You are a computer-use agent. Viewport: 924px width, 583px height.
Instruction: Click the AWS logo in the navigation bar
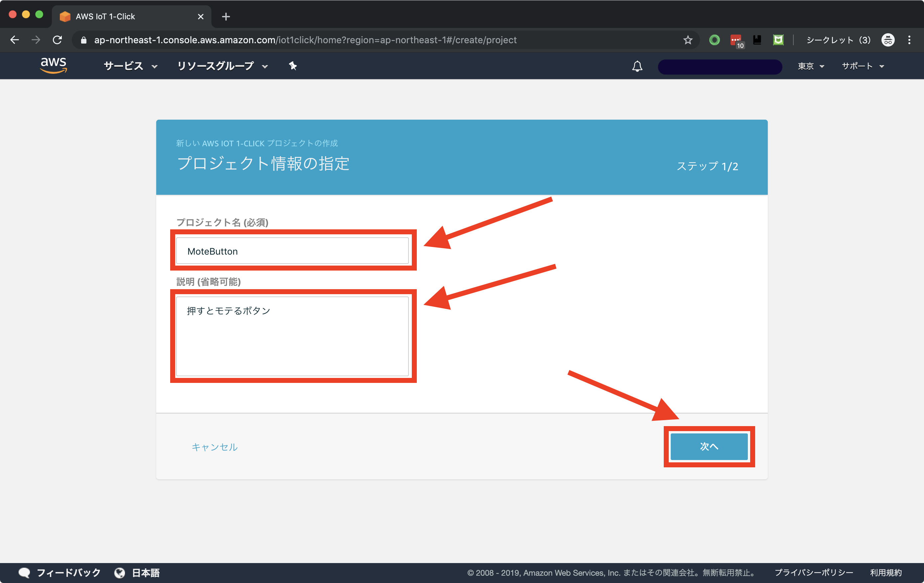click(x=54, y=65)
